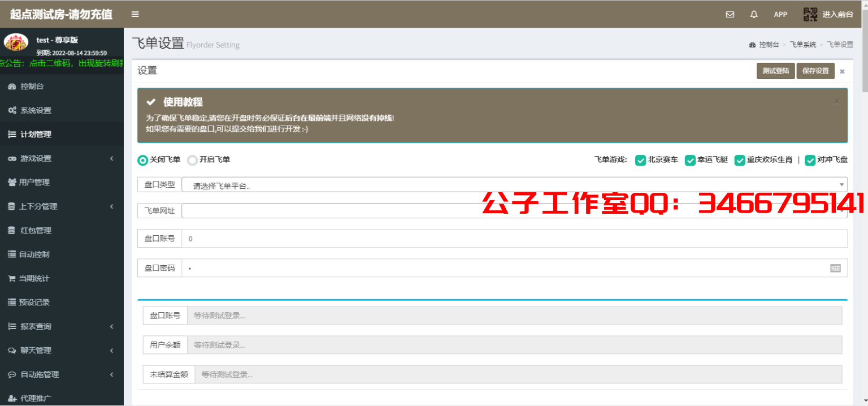The width and height of the screenshot is (868, 406).
Task: Click the 控制台 dashboard icon
Action: pyautogui.click(x=12, y=87)
